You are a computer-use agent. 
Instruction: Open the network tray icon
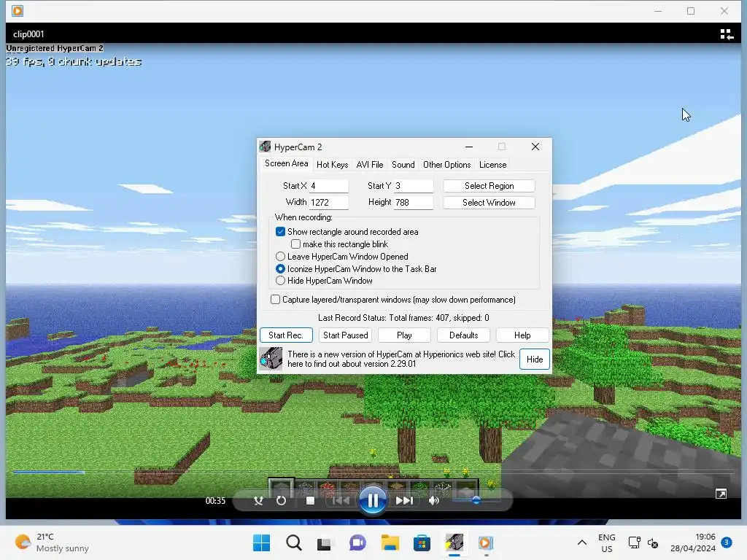pos(634,542)
